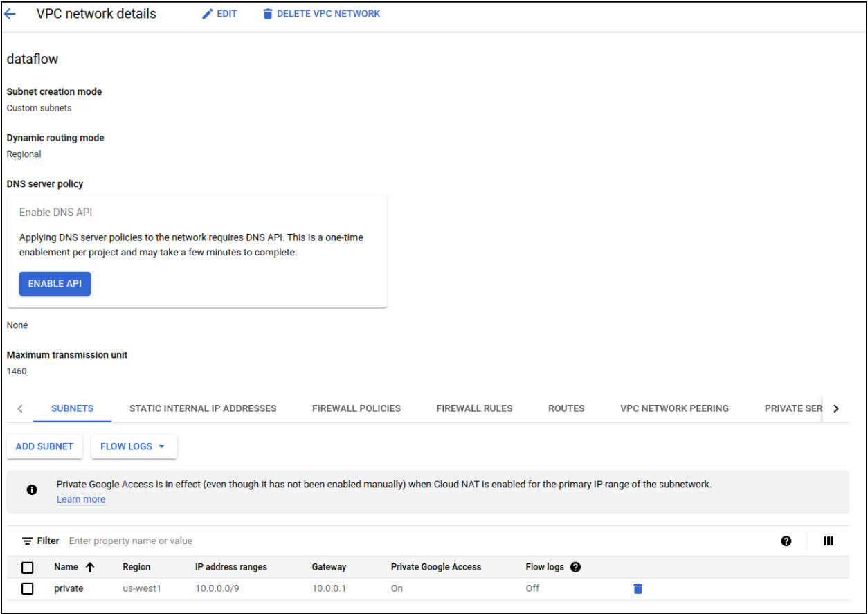
Task: Click the ENABLE API button
Action: 55,284
